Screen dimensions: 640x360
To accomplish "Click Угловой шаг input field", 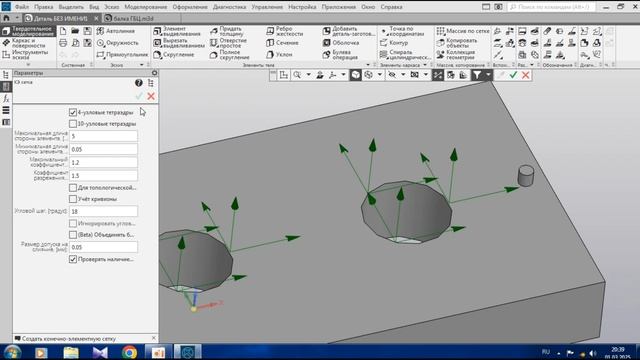I will (x=103, y=211).
